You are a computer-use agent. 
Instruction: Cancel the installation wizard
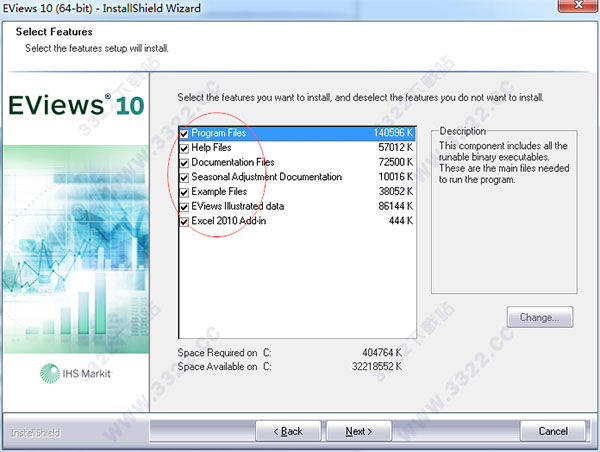[x=553, y=431]
